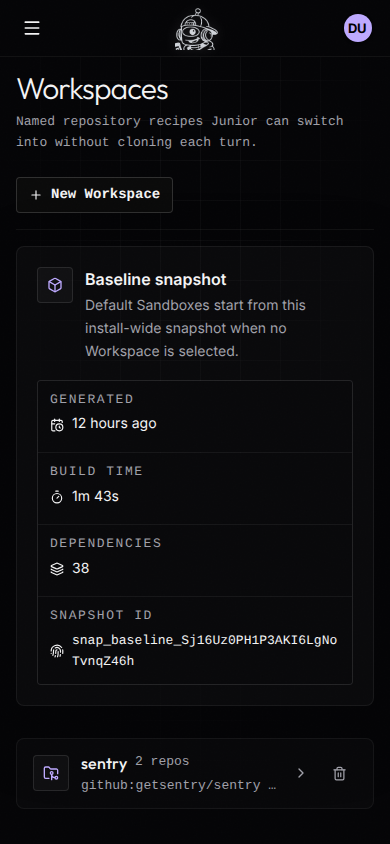Click the stacked layers icon under Dependencies
The height and width of the screenshot is (844, 390).
pyautogui.click(x=57, y=569)
